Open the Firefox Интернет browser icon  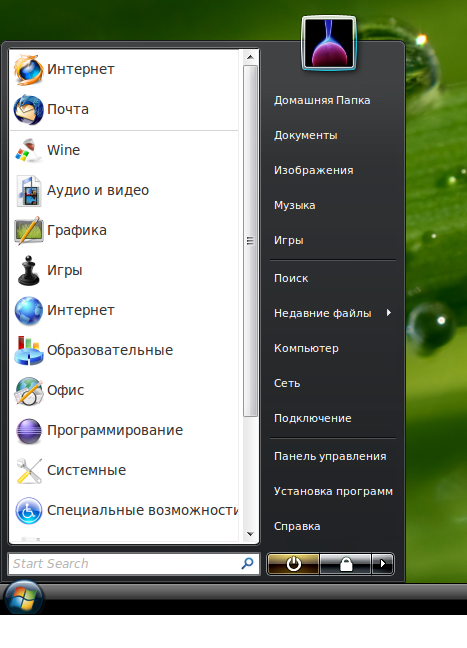(x=28, y=69)
